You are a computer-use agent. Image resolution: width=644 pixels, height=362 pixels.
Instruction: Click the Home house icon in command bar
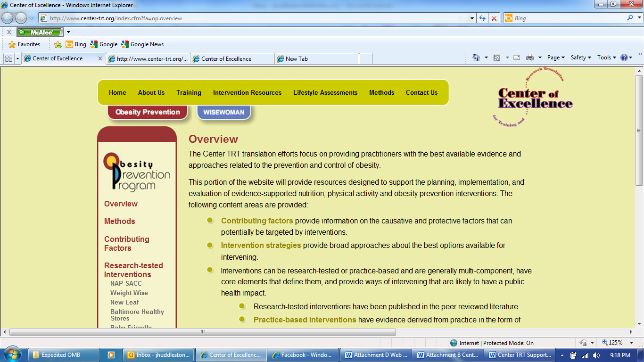point(476,58)
